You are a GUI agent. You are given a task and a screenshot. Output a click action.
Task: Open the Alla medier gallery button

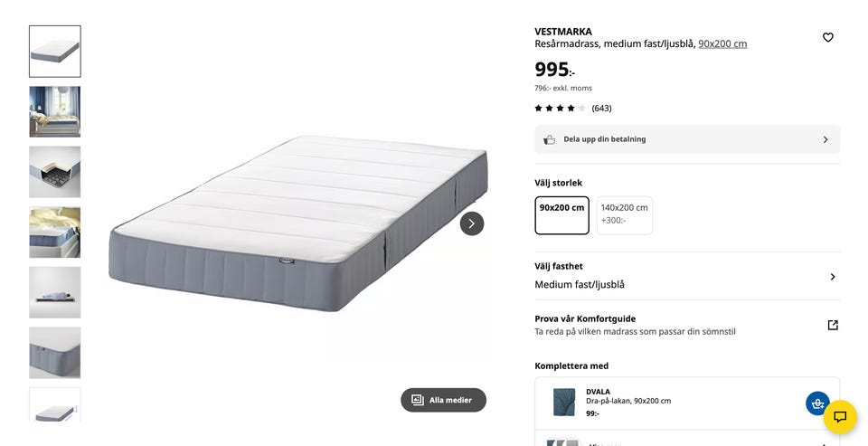pyautogui.click(x=443, y=400)
